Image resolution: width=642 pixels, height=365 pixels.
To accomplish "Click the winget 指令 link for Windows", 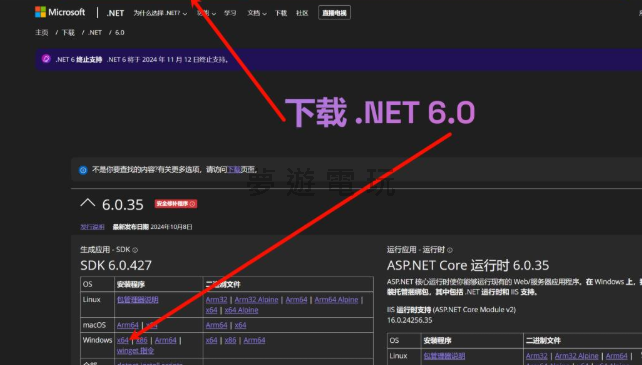I will (135, 351).
